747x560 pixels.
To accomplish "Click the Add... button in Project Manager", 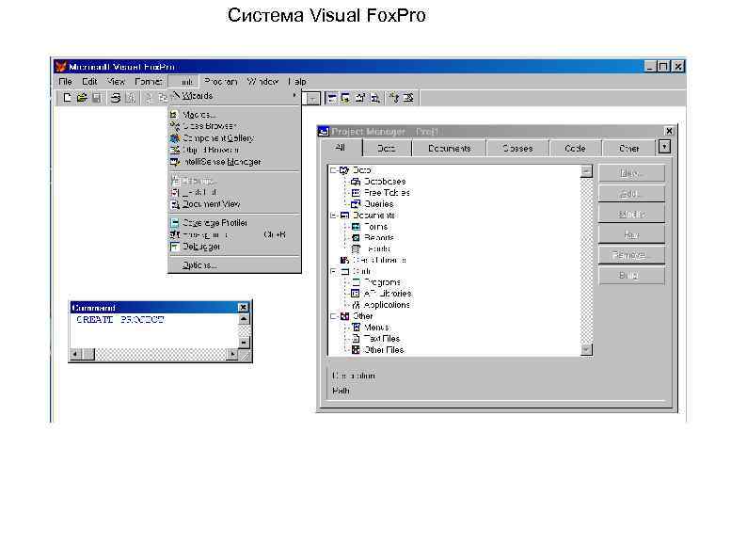I will coord(631,194).
